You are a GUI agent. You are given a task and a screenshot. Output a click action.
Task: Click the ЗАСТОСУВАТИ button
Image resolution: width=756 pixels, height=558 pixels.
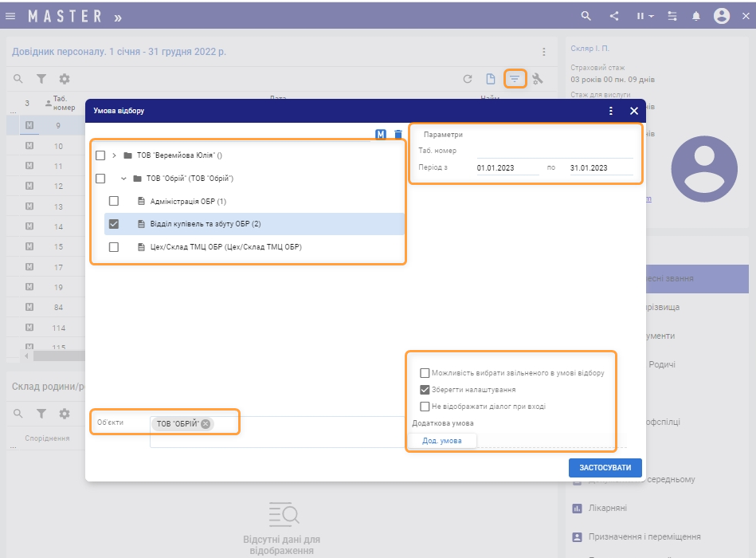(605, 468)
